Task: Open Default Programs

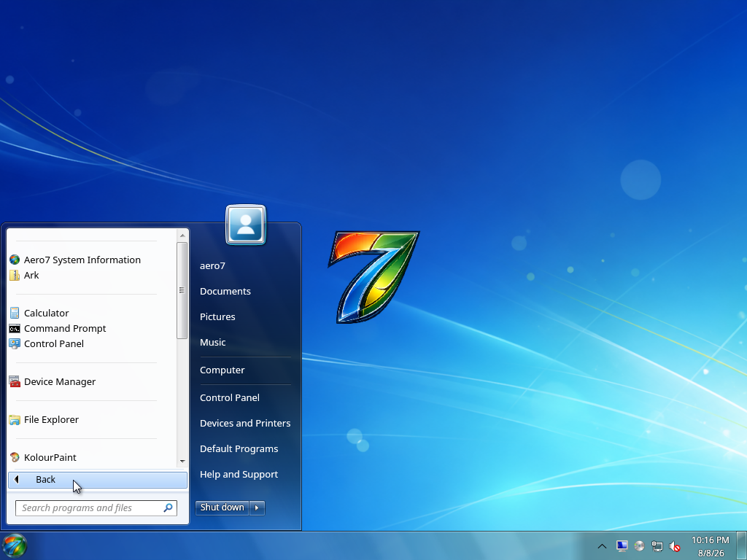Action: point(239,449)
